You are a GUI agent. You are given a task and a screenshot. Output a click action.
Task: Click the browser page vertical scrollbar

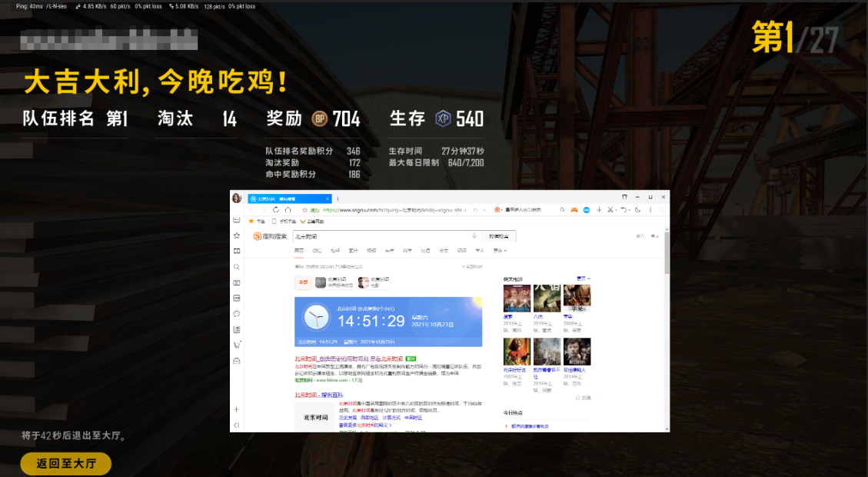point(667,252)
